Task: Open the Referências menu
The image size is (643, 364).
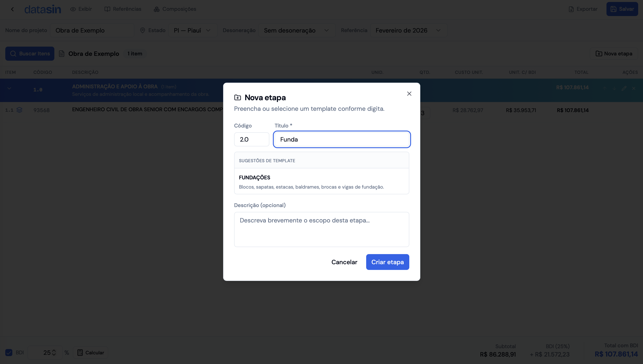Action: (123, 9)
